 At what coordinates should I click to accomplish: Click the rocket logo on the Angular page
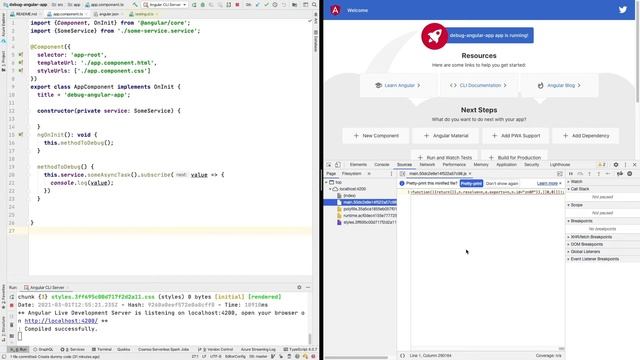(434, 36)
